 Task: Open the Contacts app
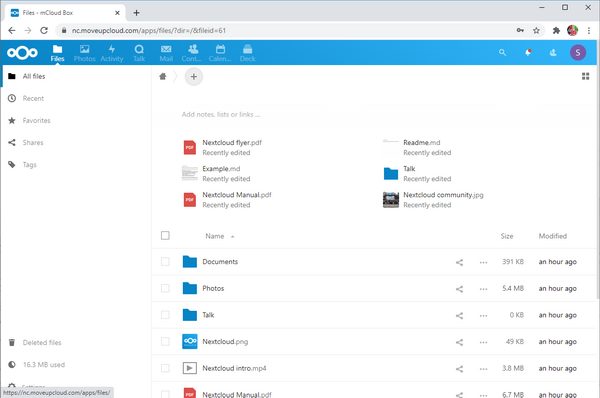(192, 53)
